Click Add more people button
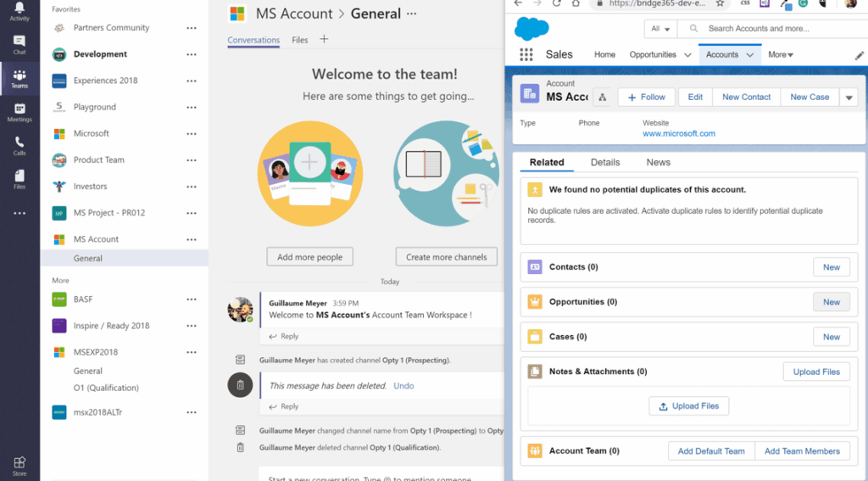The image size is (868, 481). pos(310,257)
